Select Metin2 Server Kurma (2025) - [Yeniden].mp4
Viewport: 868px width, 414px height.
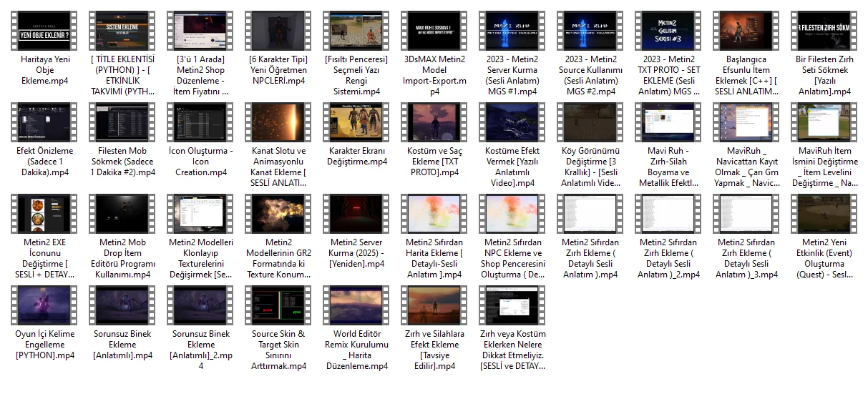[356, 213]
